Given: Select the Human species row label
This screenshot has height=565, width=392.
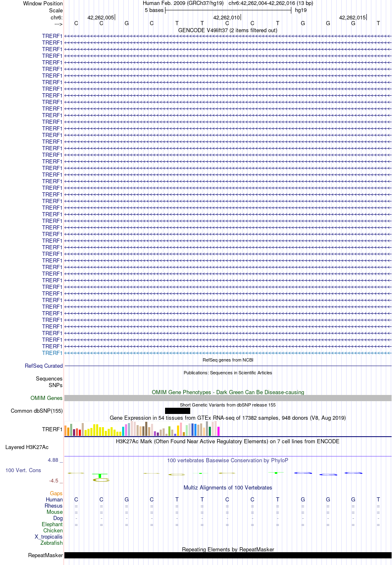Looking at the screenshot, I should point(54,499).
